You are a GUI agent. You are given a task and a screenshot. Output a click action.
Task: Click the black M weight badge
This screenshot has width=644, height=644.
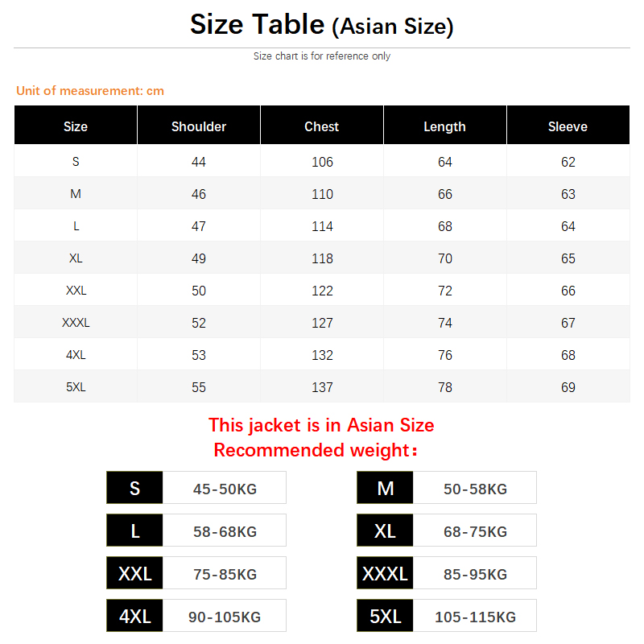[x=385, y=488]
